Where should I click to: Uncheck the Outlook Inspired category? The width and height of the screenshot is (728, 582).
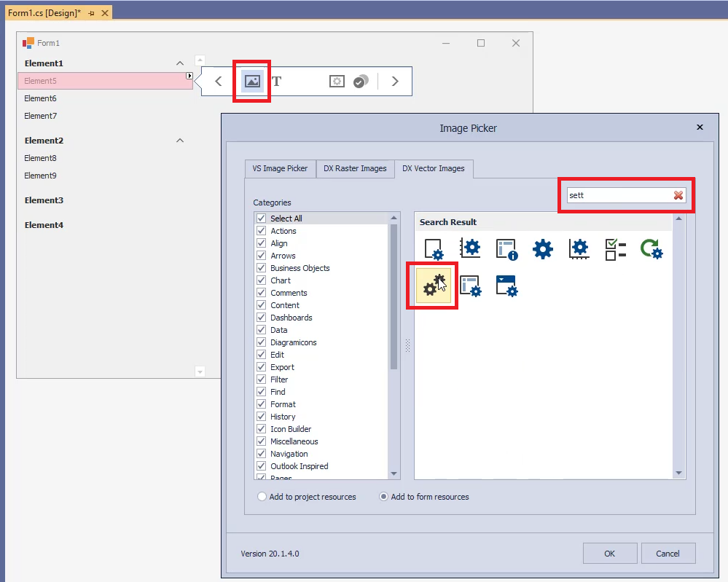(x=262, y=466)
